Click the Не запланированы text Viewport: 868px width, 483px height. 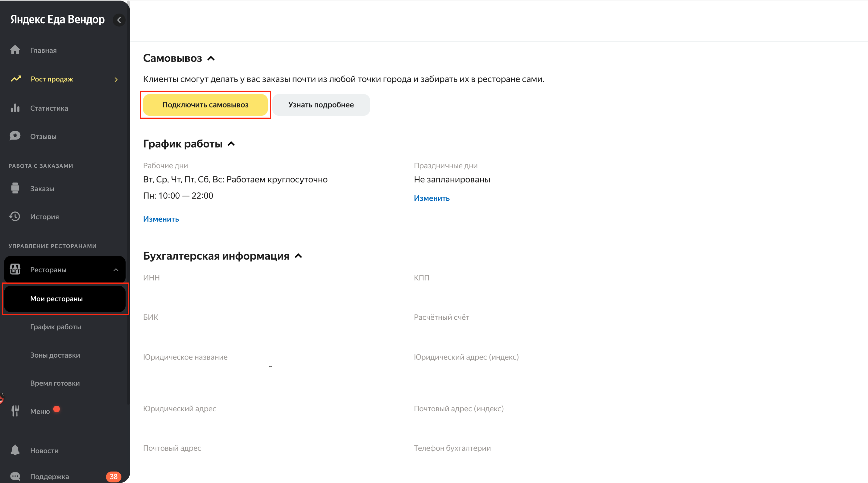point(452,180)
